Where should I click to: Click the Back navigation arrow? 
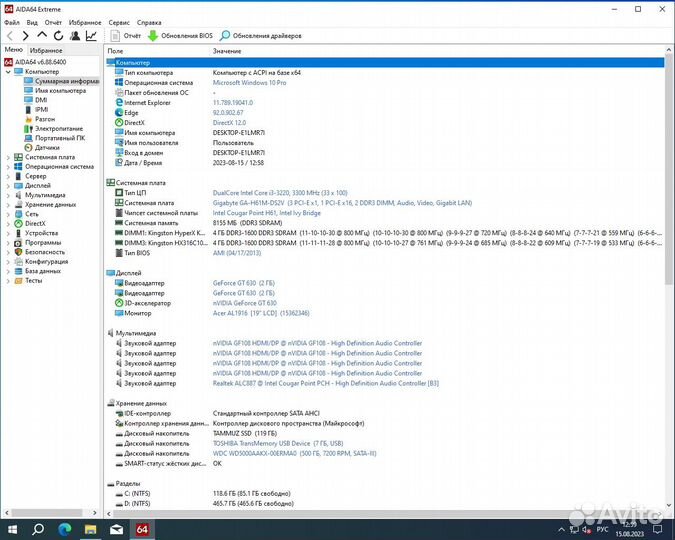[10, 36]
